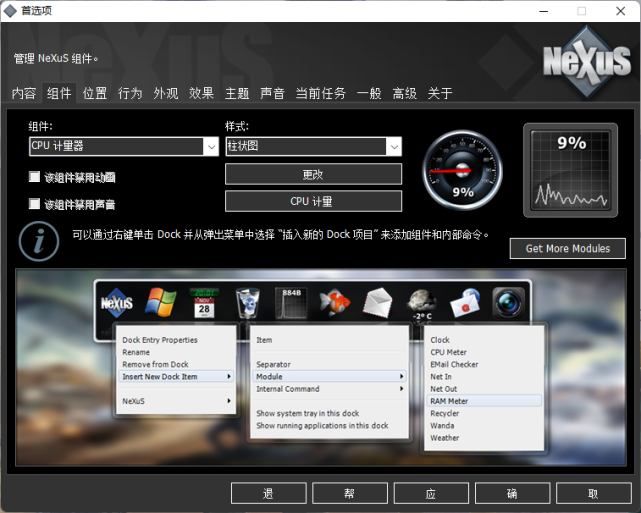Click the camera lens icon in the dock preview
Screen dimensions: 641x513
coord(509,303)
